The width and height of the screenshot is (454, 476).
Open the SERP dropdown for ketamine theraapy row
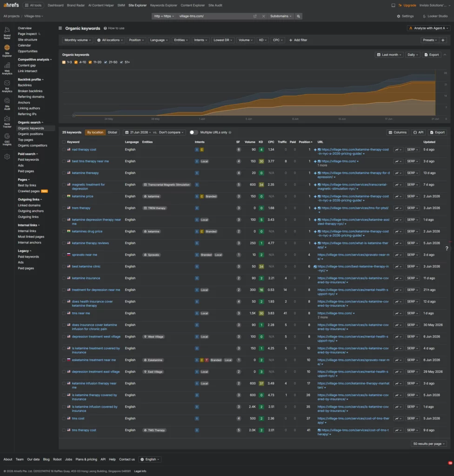(413, 173)
